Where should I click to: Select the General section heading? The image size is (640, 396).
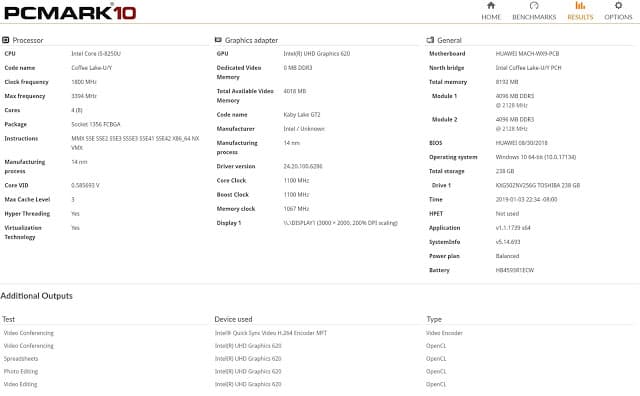click(x=449, y=40)
